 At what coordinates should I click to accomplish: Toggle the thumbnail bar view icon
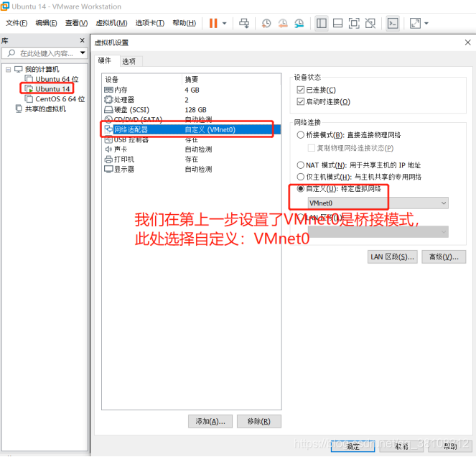click(x=337, y=23)
